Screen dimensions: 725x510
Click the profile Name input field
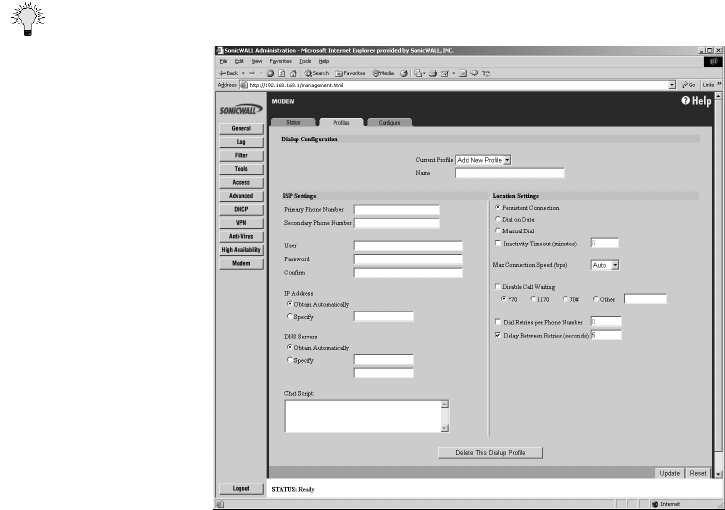(x=510, y=173)
